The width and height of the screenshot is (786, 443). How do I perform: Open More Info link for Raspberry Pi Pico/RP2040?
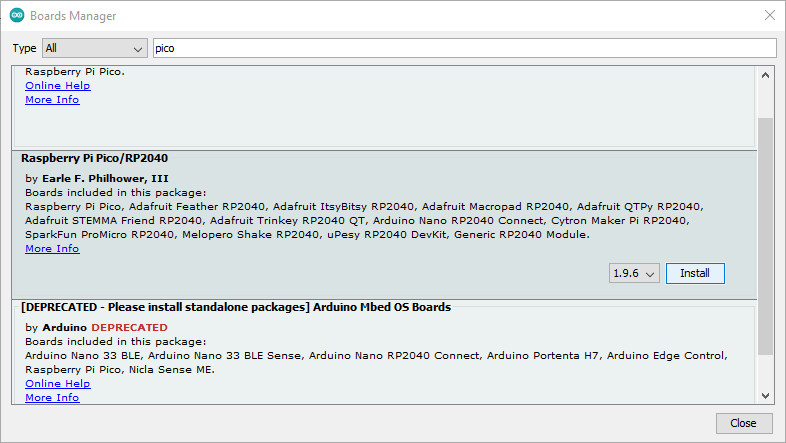click(x=52, y=249)
